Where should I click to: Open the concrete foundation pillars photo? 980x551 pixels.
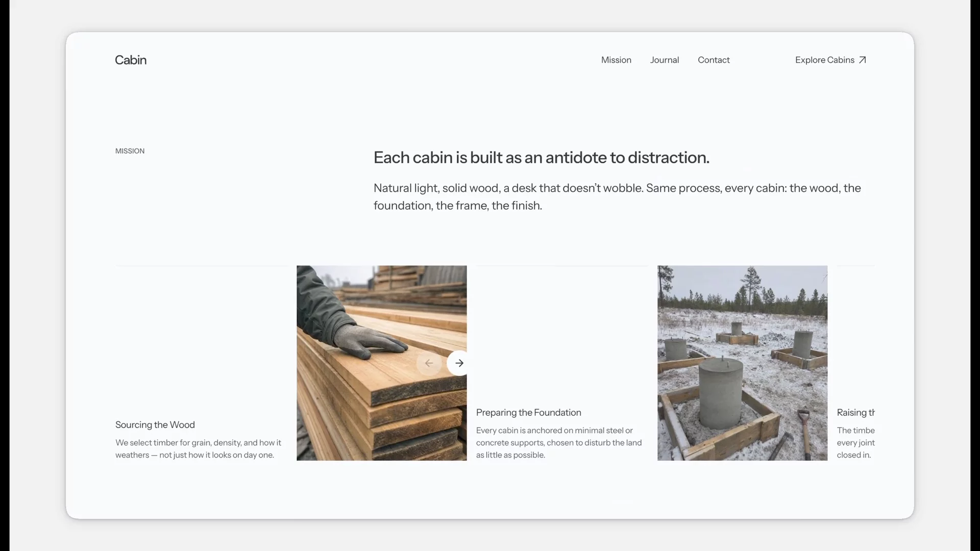(x=742, y=363)
